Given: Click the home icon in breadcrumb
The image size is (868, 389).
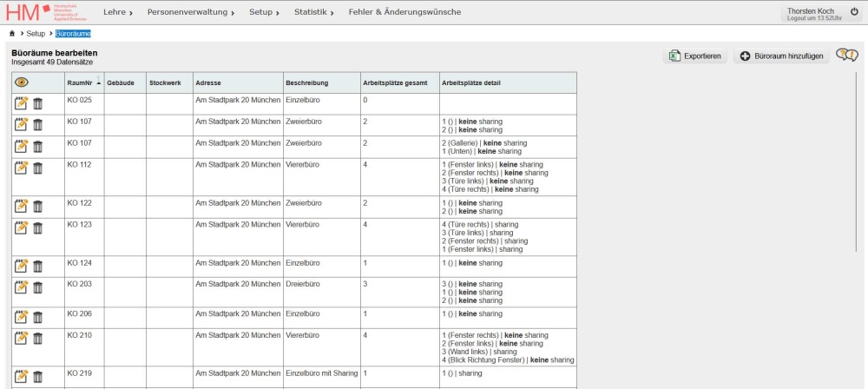Looking at the screenshot, I should pos(12,34).
